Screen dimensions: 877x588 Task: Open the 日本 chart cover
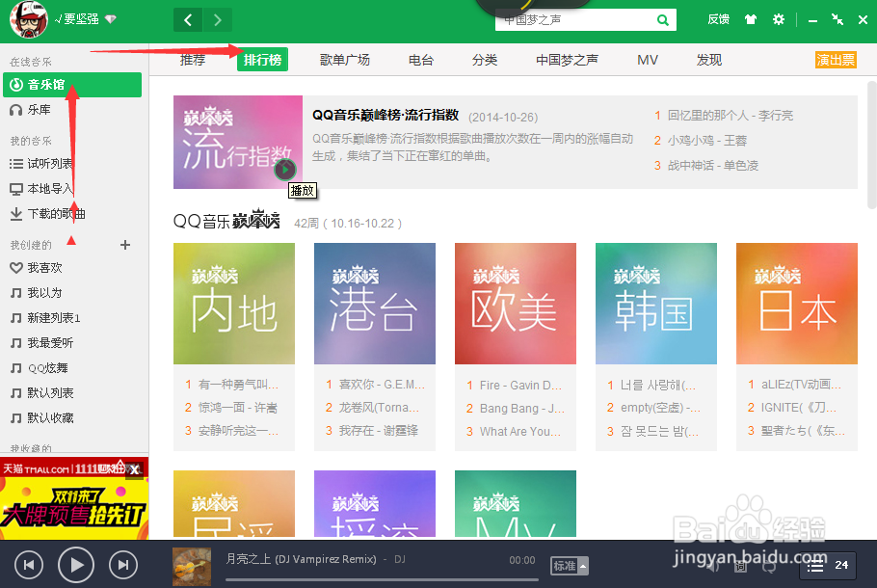[796, 304]
